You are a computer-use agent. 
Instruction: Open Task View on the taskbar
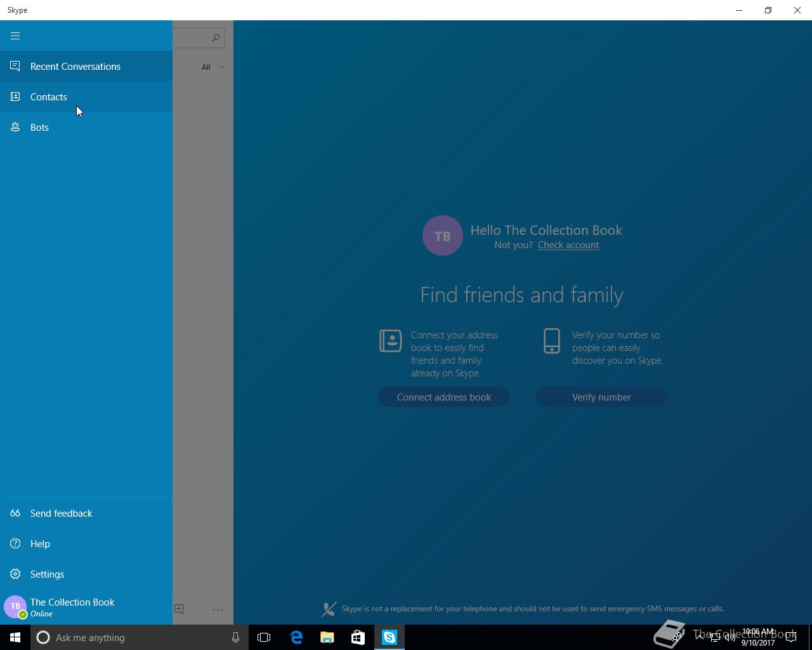coord(264,637)
